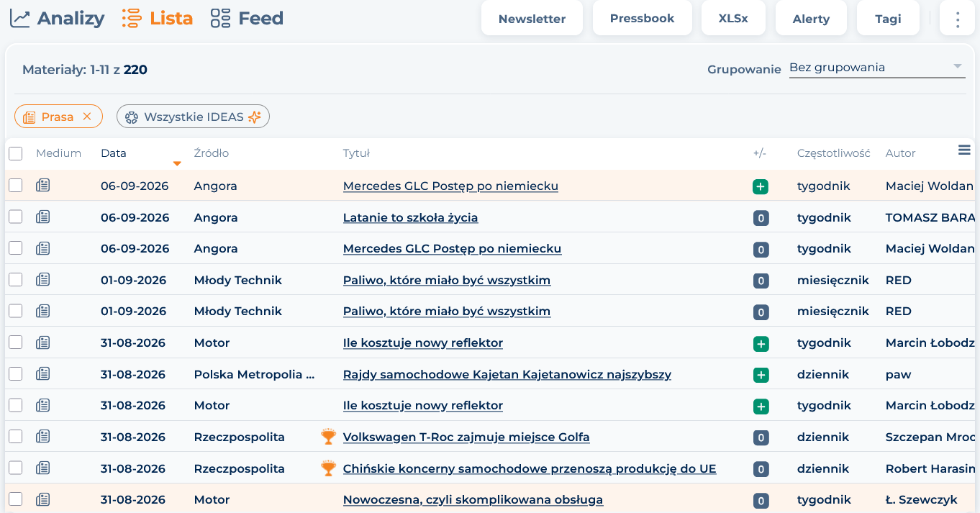Image resolution: width=980 pixels, height=513 pixels.
Task: Toggle the select-all checkbox in table header
Action: [x=16, y=153]
